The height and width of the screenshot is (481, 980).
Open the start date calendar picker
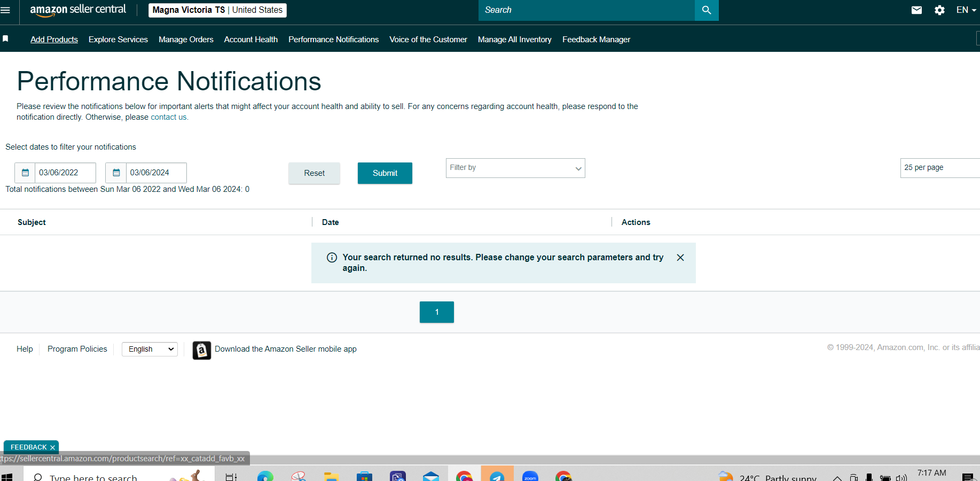click(25, 173)
